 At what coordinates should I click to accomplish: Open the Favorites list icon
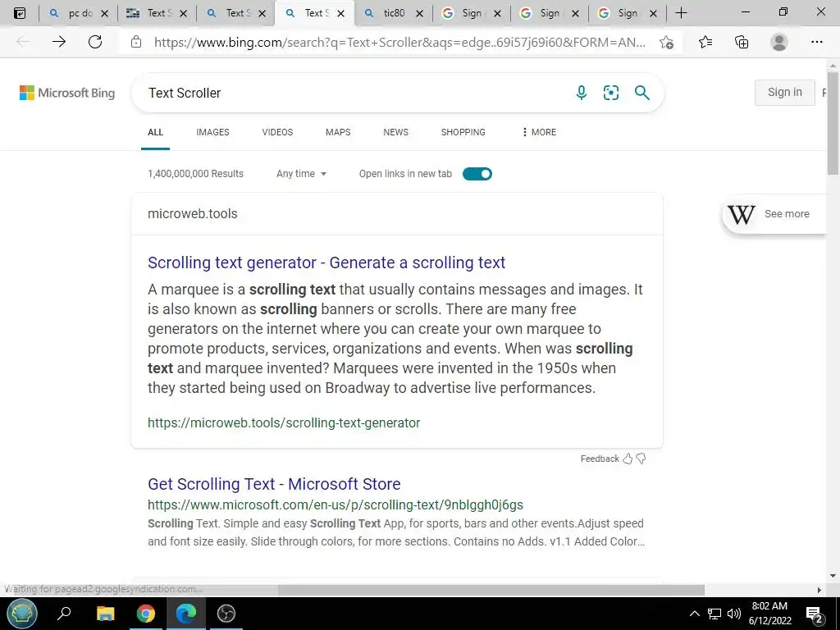click(705, 42)
